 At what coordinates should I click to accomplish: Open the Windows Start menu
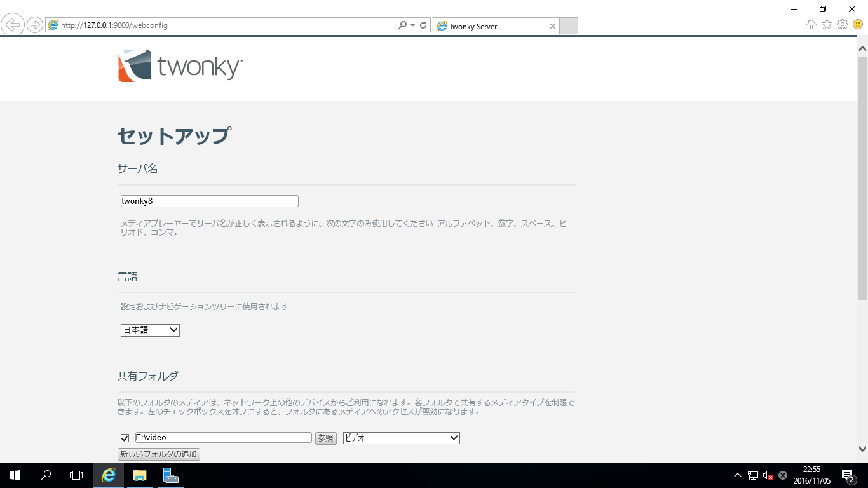[x=15, y=475]
